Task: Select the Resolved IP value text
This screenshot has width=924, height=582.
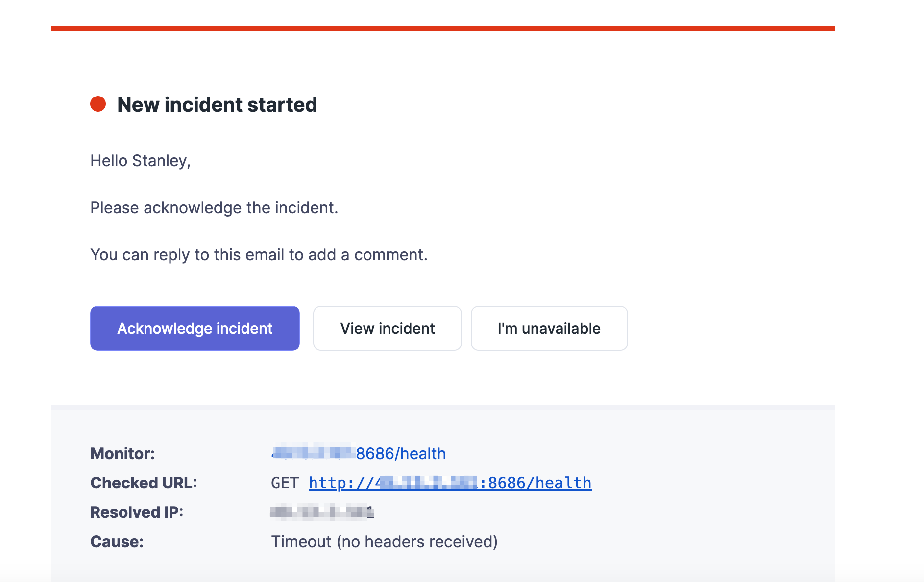Action: click(322, 511)
